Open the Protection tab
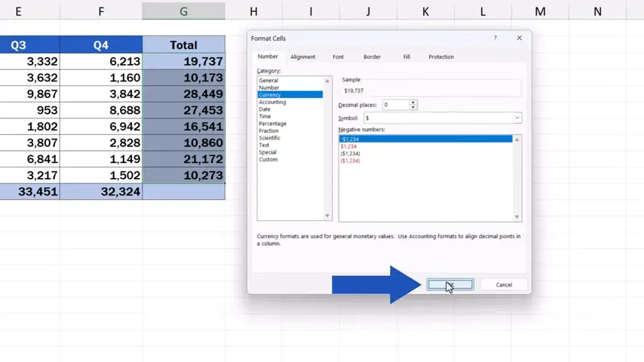The height and width of the screenshot is (362, 644). click(441, 57)
